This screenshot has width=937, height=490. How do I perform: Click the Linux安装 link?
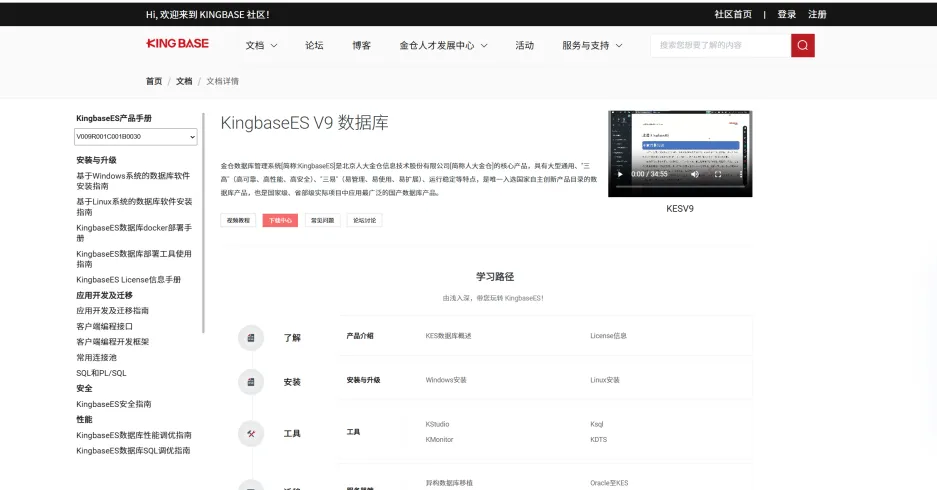click(x=605, y=380)
